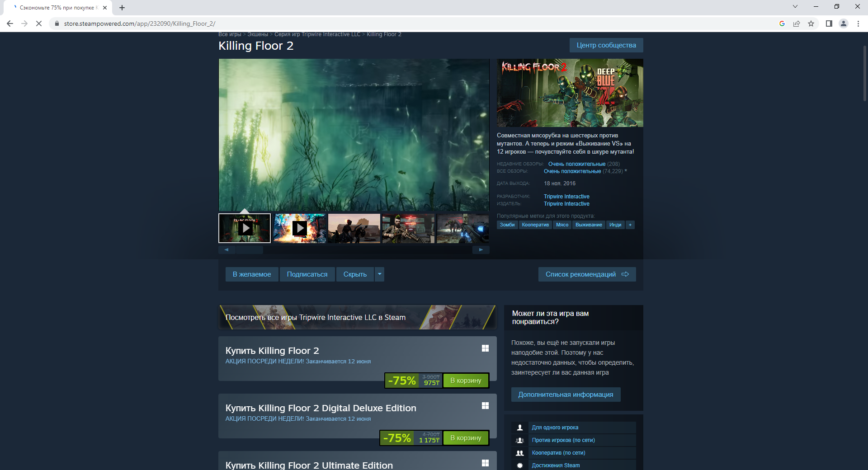Add Killing Floor 2 to cart
Image resolution: width=868 pixels, height=470 pixels.
click(x=466, y=381)
